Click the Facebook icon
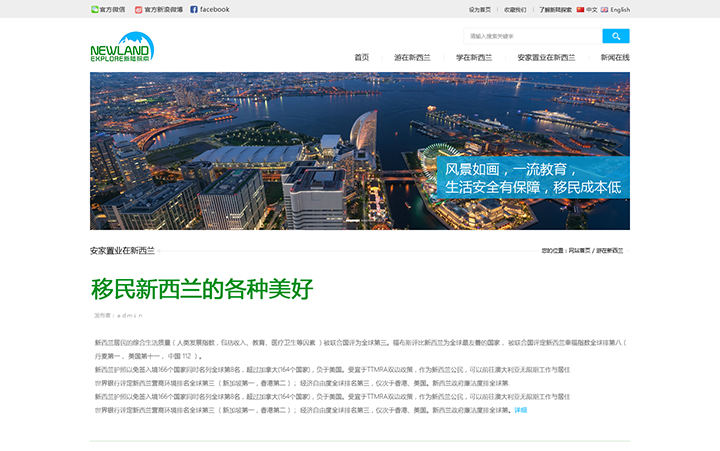Image resolution: width=720 pixels, height=451 pixels. tap(194, 9)
